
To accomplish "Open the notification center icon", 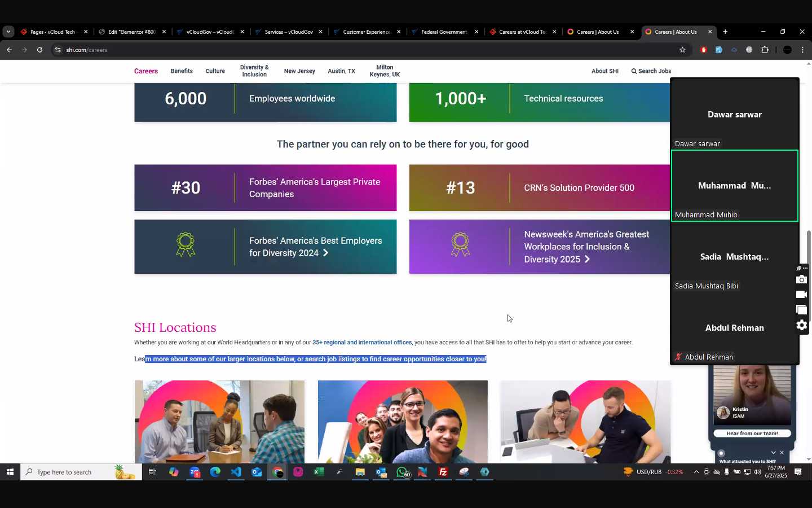I will (798, 472).
